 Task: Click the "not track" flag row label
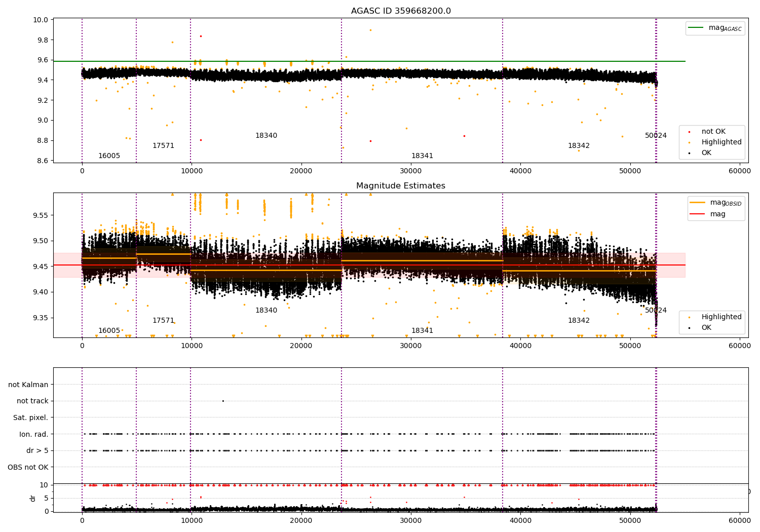click(x=32, y=401)
